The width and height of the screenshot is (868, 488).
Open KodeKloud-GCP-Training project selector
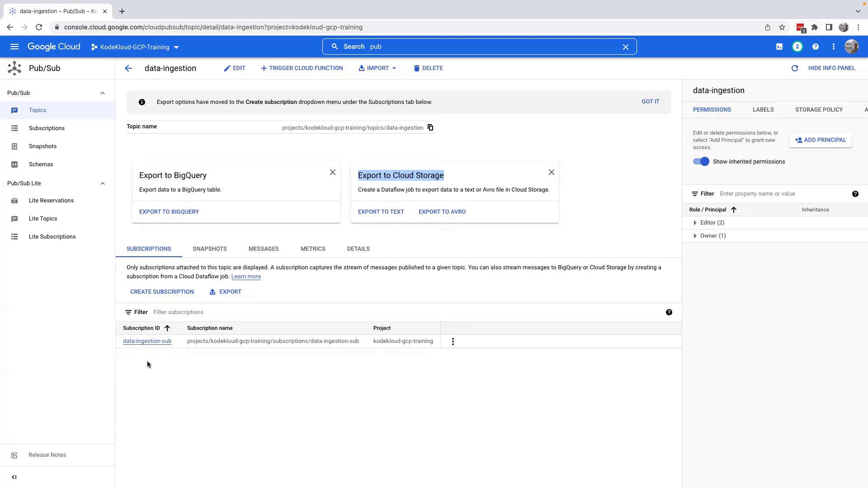pos(135,47)
